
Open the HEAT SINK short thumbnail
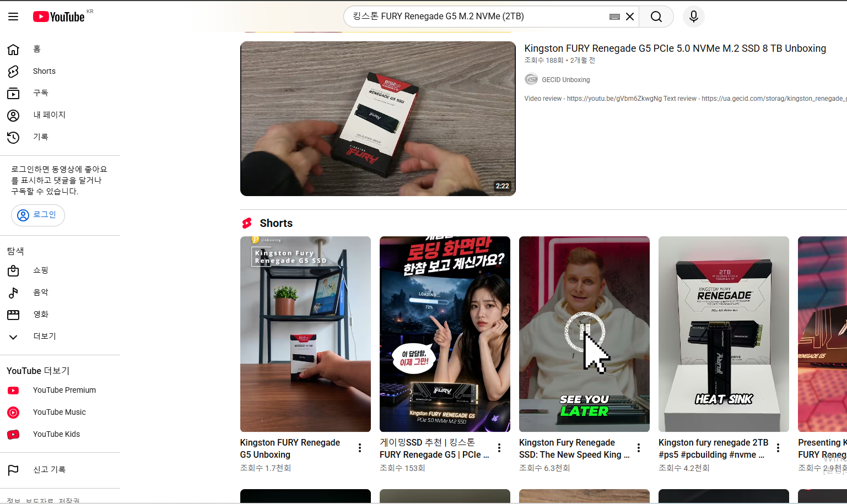pos(724,334)
